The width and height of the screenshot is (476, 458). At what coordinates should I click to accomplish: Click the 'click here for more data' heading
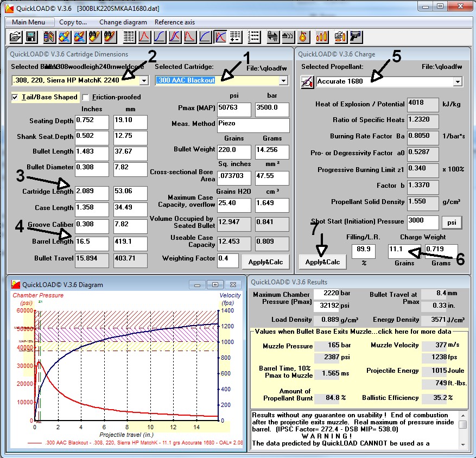coord(415,332)
